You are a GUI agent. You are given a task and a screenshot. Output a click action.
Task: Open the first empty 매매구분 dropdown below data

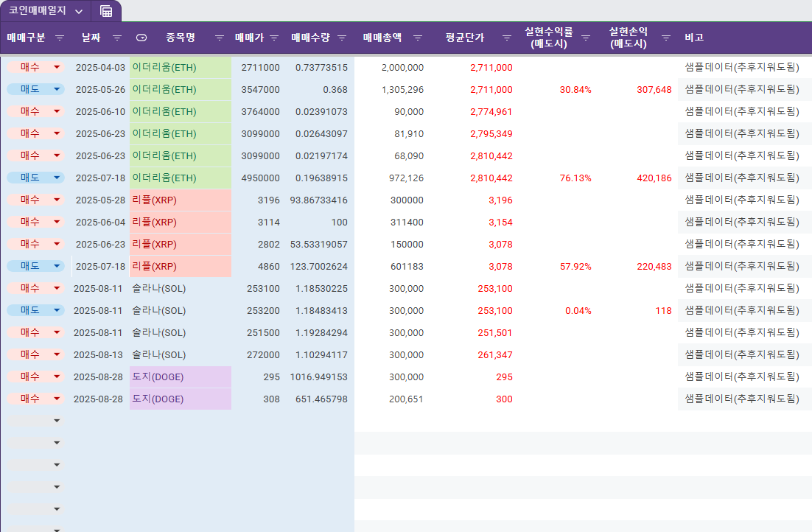coord(35,421)
